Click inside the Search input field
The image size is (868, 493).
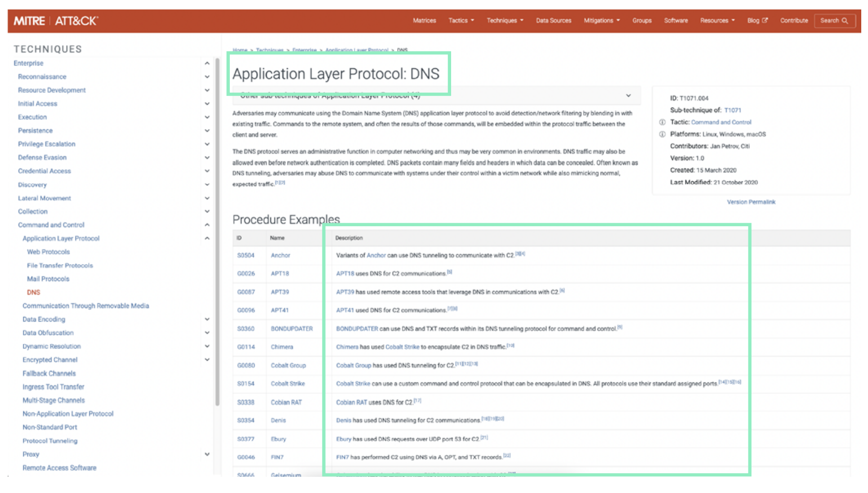830,21
